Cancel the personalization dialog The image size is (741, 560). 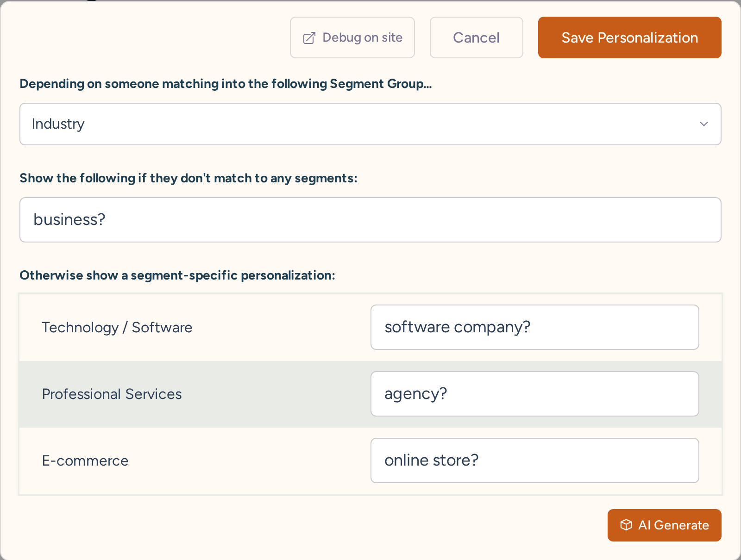click(x=477, y=37)
